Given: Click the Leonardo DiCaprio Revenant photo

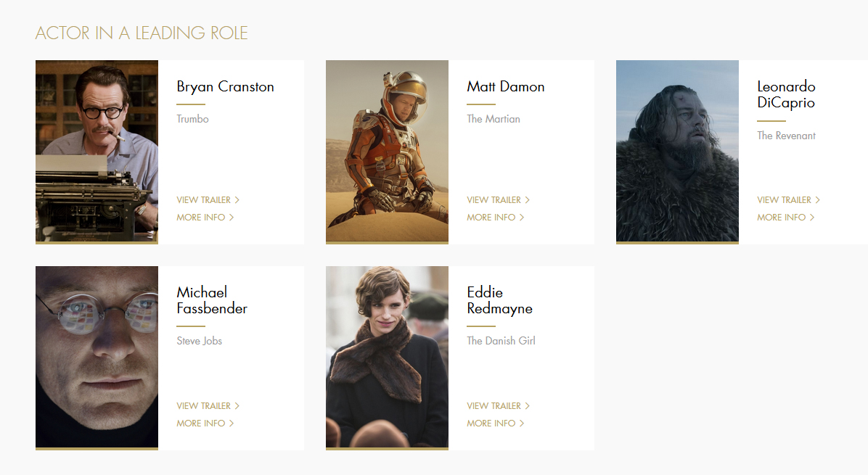Looking at the screenshot, I should 677,152.
